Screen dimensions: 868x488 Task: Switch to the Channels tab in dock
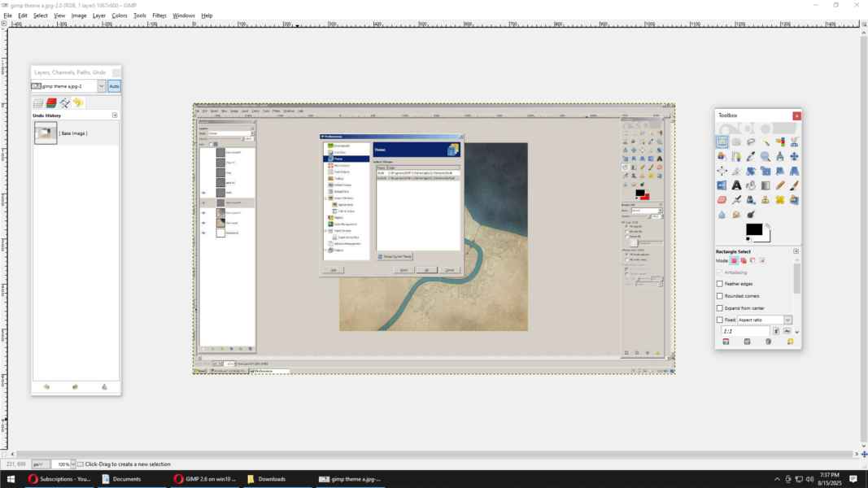click(51, 103)
